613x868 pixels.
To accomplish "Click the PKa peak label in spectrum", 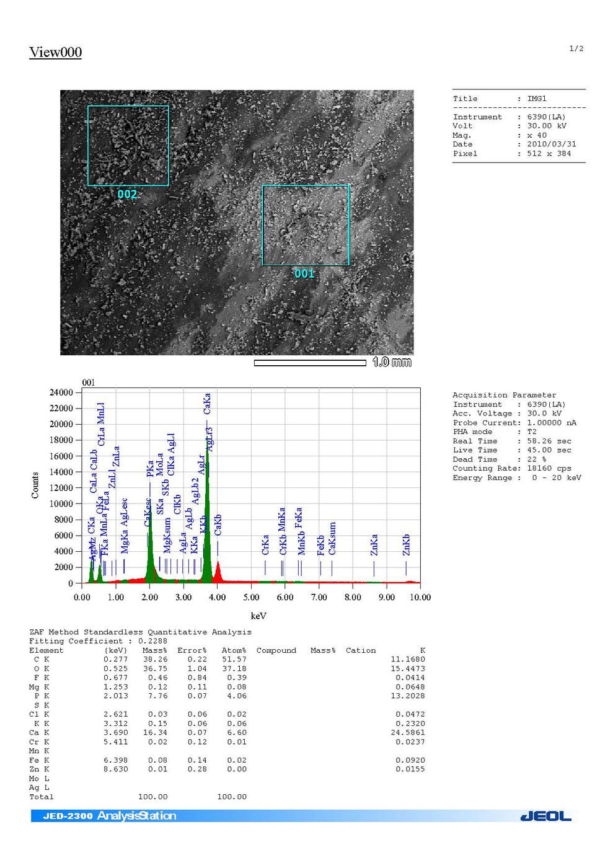I will [150, 469].
